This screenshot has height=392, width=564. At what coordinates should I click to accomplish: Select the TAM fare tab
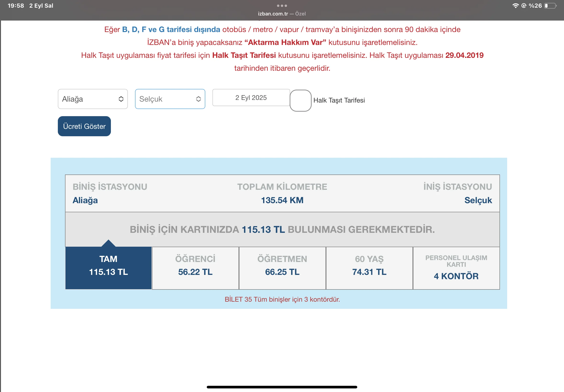click(x=108, y=268)
